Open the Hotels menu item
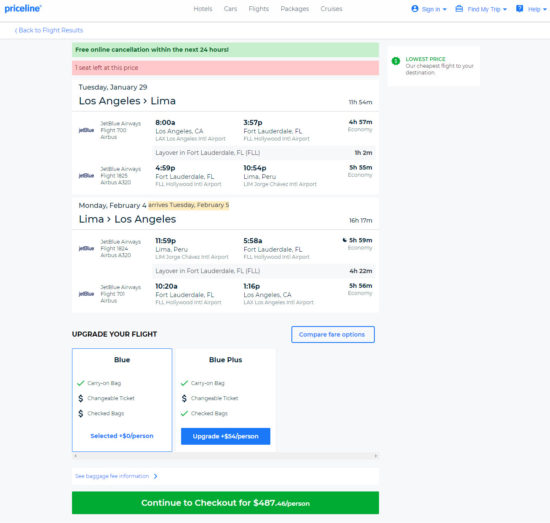This screenshot has height=523, width=550. (x=203, y=9)
